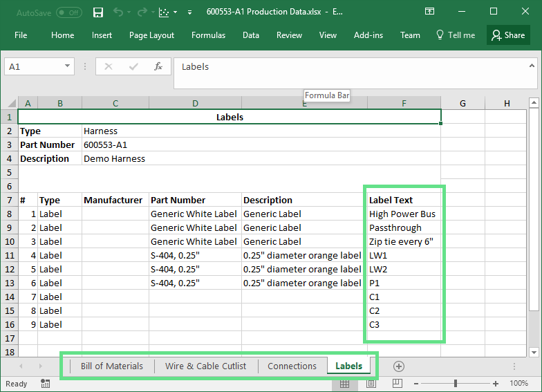Image resolution: width=542 pixels, height=392 pixels.
Task: Open the Customize Quick Access Toolbar arrow
Action: click(189, 12)
